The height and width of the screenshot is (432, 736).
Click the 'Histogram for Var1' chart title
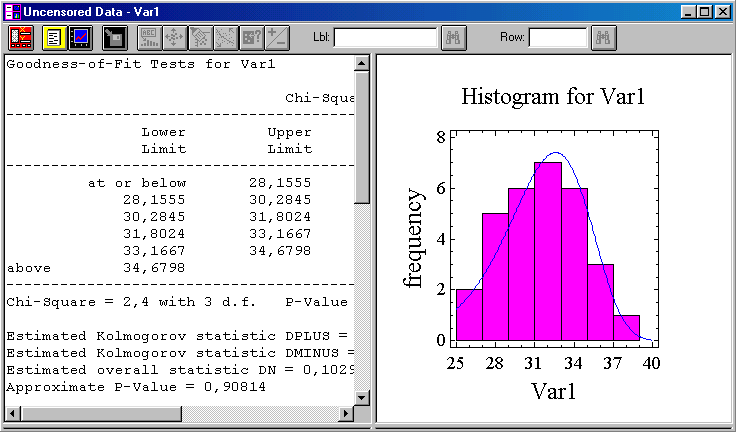pos(553,97)
